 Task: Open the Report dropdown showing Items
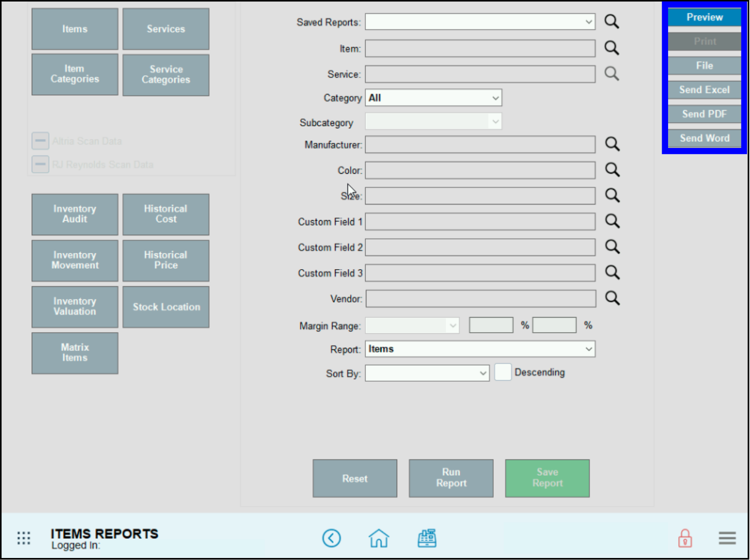coord(480,349)
